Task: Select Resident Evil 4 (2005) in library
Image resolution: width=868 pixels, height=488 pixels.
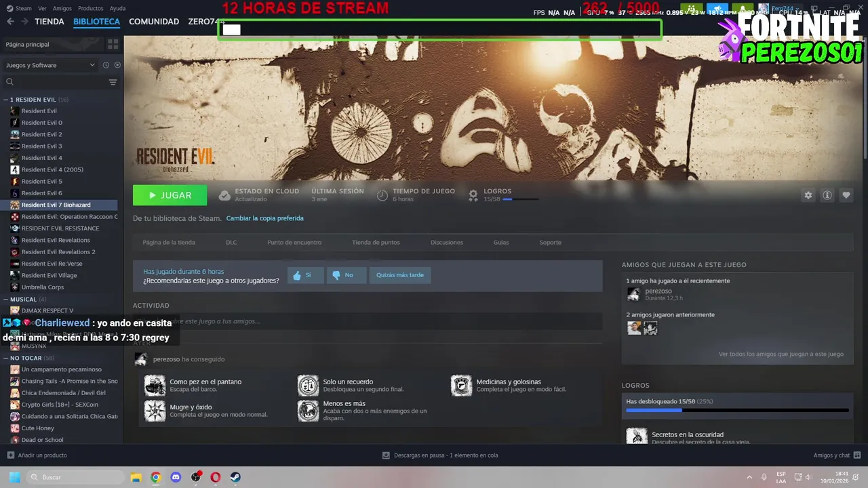Action: [x=52, y=169]
